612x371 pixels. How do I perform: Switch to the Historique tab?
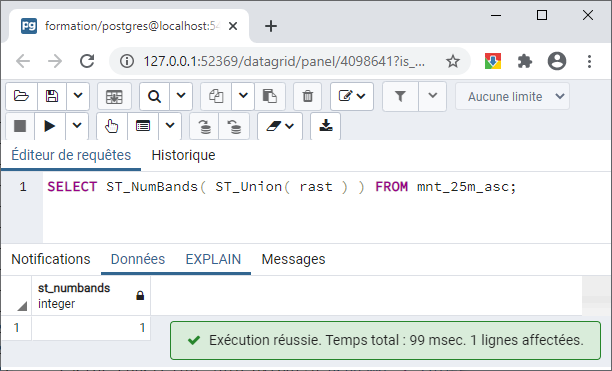tap(183, 155)
